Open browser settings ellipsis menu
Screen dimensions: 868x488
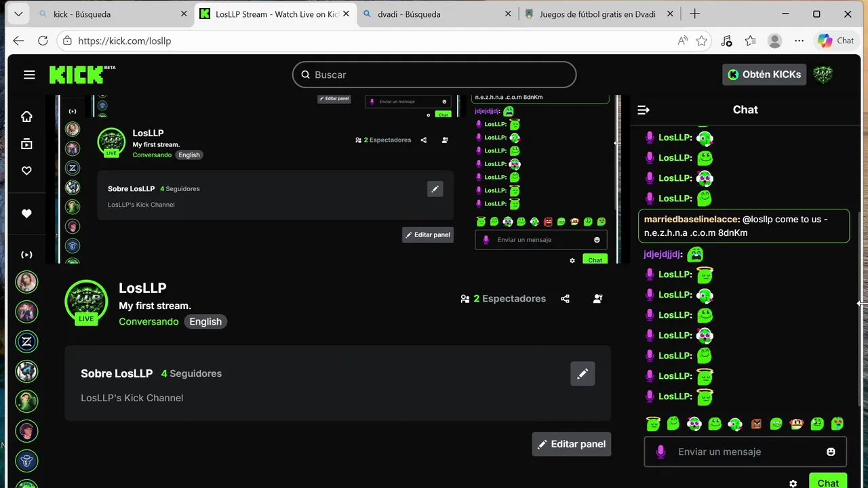[799, 41]
